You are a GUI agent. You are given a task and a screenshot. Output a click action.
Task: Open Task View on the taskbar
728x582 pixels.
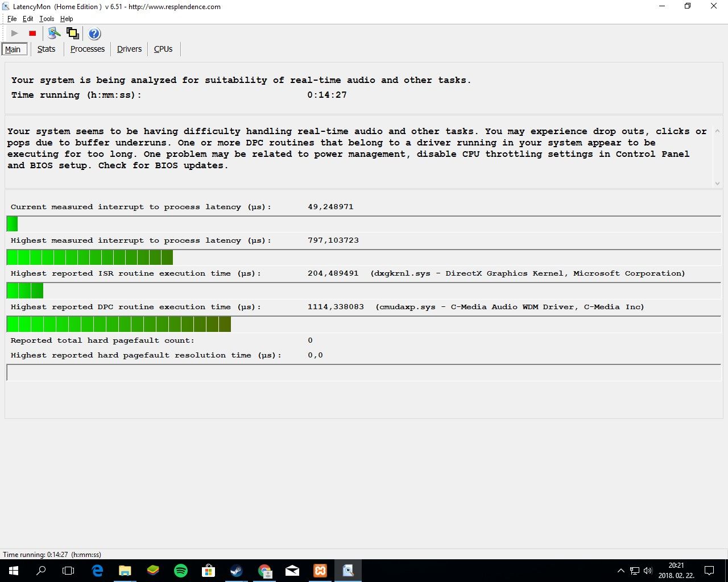pyautogui.click(x=68, y=571)
